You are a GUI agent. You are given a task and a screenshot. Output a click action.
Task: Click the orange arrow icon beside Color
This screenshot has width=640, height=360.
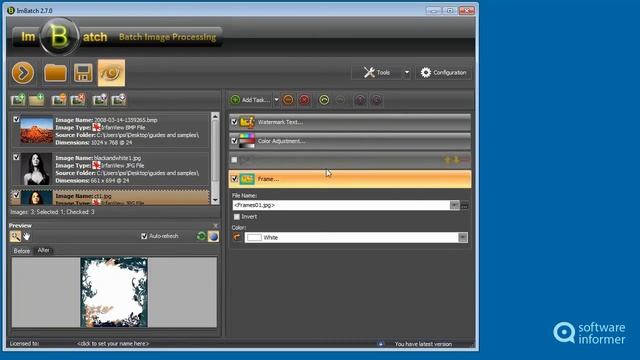pos(237,237)
